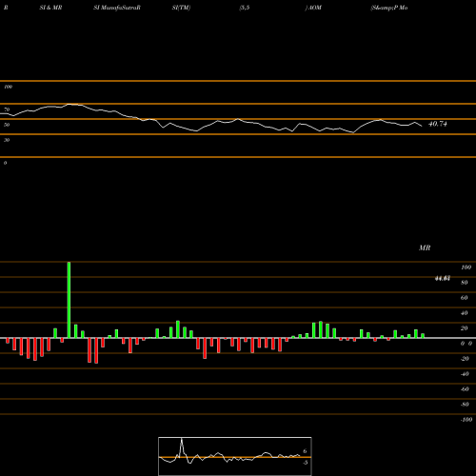Viewport: 476px width, 476px height.
Task: Click the -40 label on MR axis
Action: pos(465,374)
